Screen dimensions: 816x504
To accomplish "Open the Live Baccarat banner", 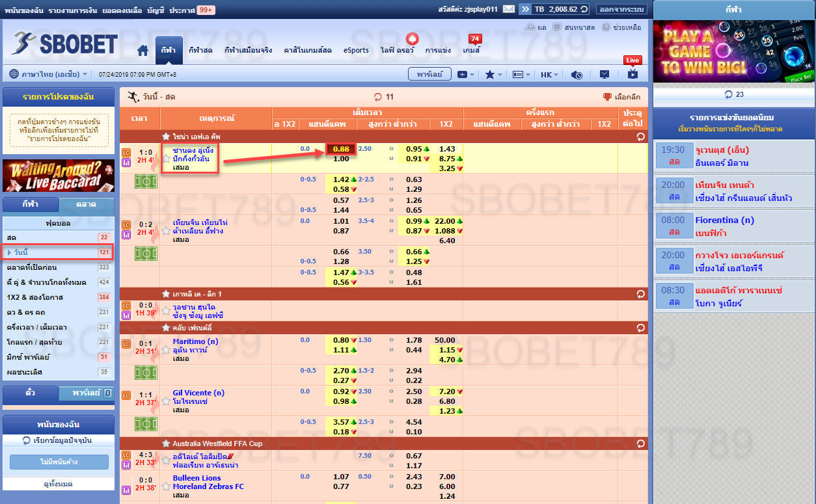I will pos(59,176).
